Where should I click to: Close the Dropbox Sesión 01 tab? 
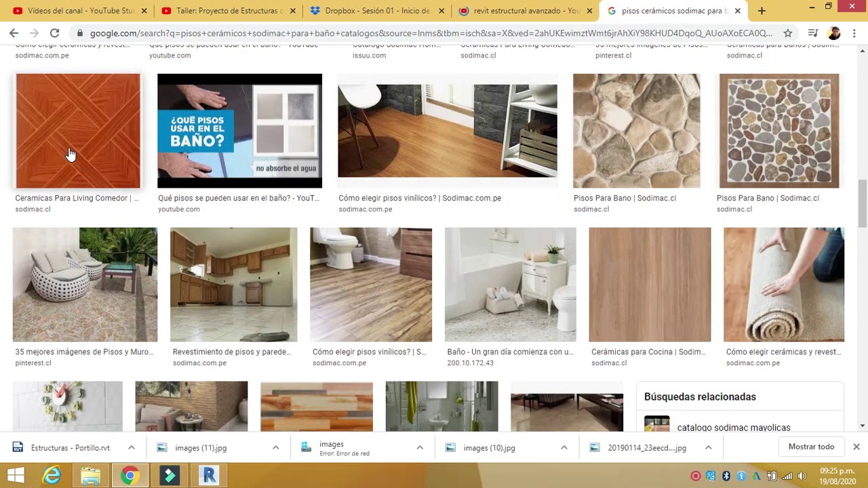click(x=441, y=11)
